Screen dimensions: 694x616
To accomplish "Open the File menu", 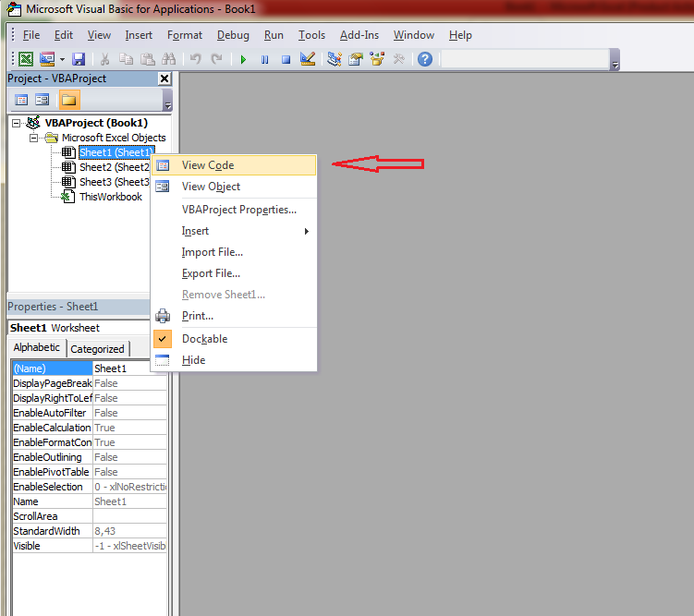I will tap(31, 35).
